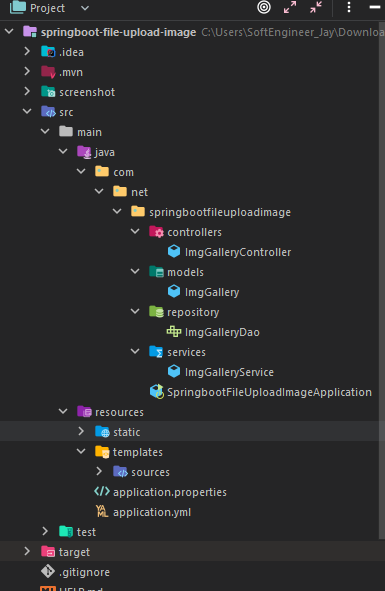This screenshot has height=591, width=385.
Task: Hide the Project panel with the minus icon
Action: click(x=374, y=7)
